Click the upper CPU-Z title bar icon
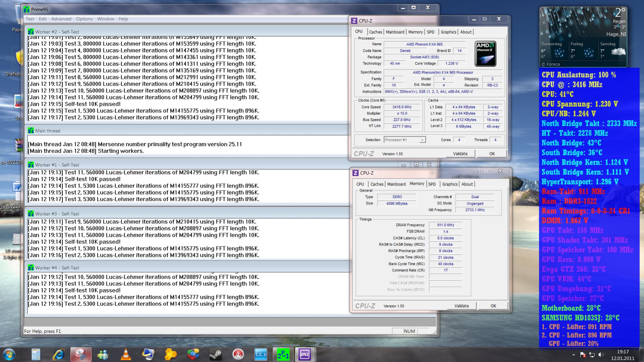 tap(354, 21)
